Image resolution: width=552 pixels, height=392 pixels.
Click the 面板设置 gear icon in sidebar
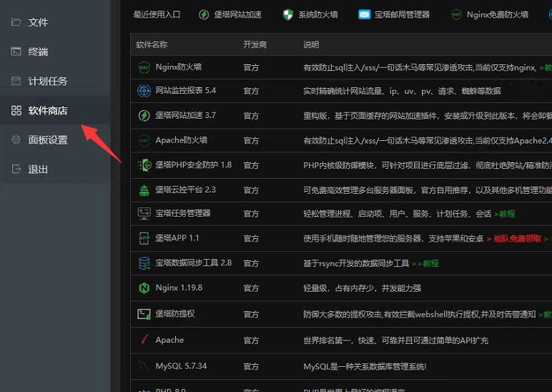[16, 139]
